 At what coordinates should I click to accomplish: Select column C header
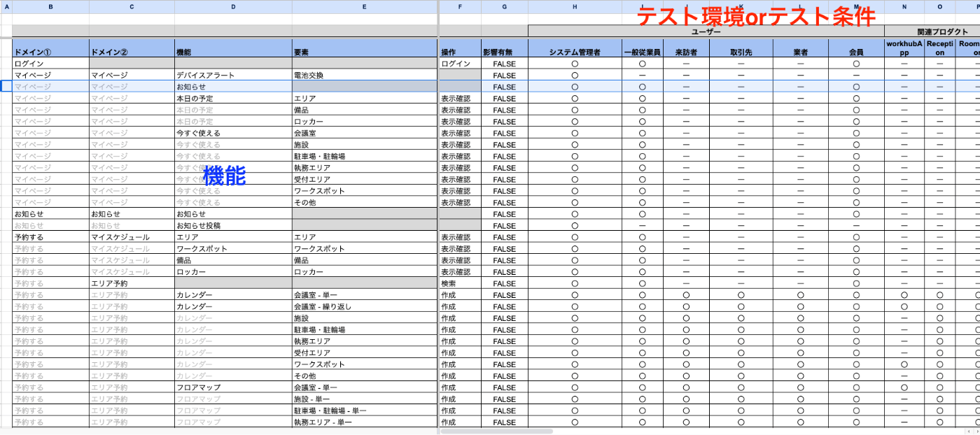132,6
